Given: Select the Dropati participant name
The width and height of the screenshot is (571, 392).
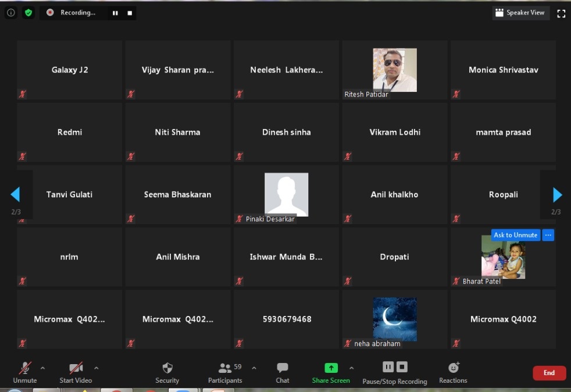Looking at the screenshot, I should click(x=394, y=257).
